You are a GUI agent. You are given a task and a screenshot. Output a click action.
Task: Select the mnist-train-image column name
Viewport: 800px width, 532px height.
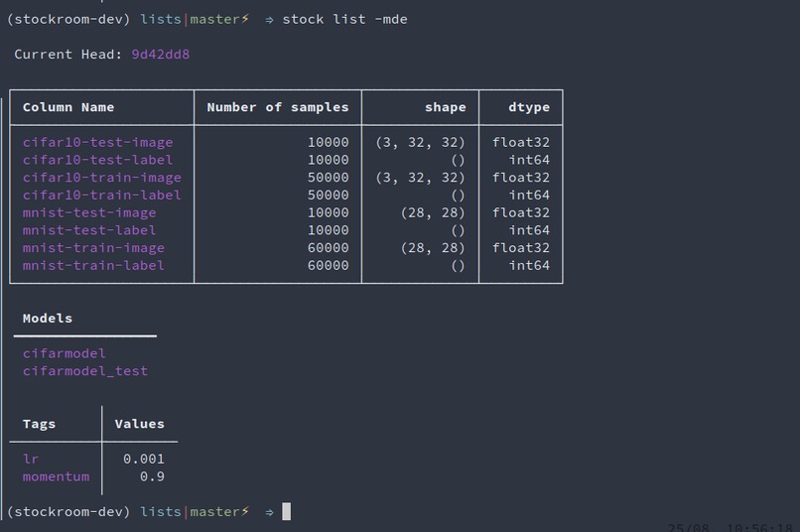[x=93, y=248]
